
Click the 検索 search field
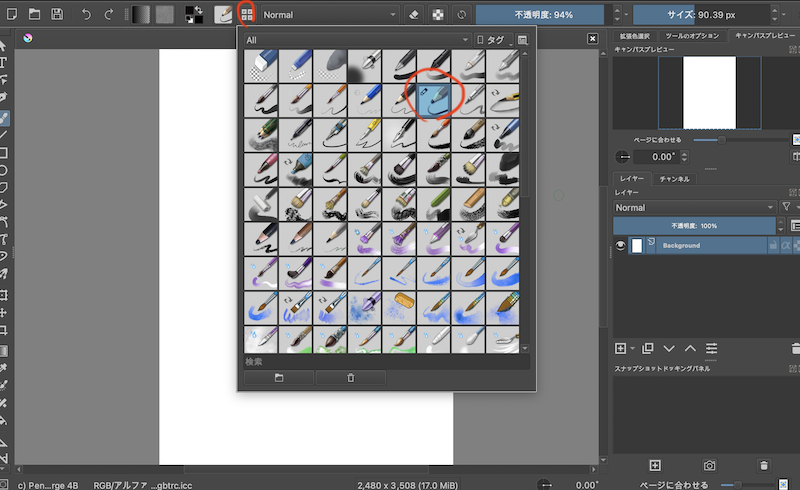[x=387, y=360]
